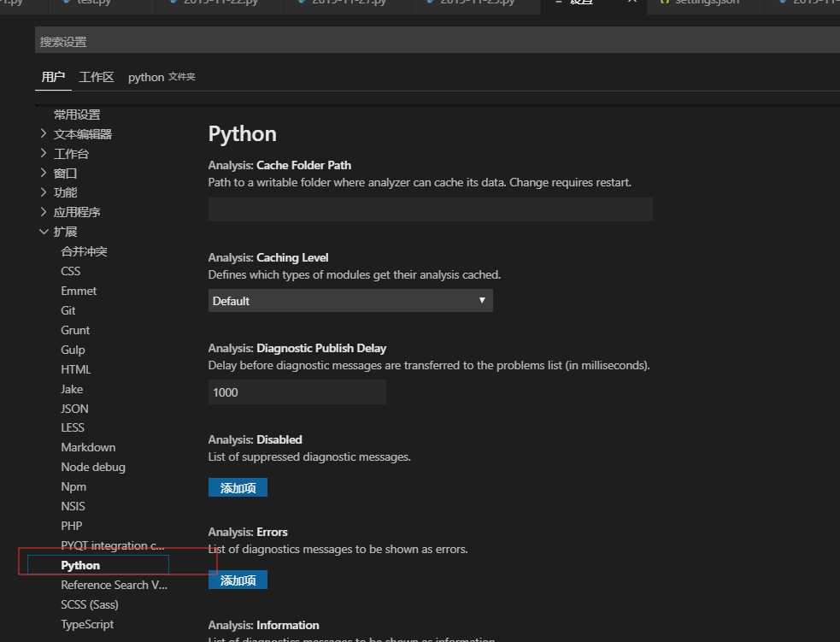Screen dimensions: 840x642
Task: Open the Caching Level dropdown
Action: (350, 301)
